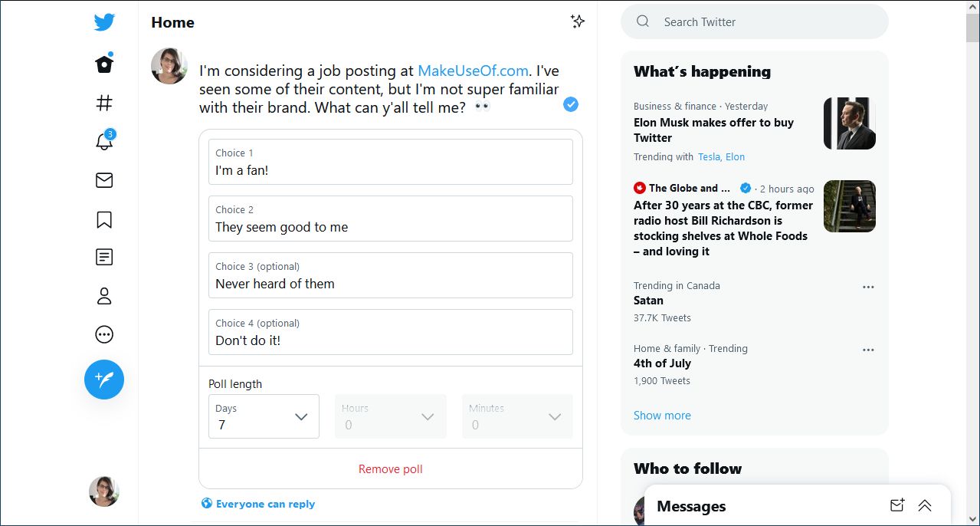
Task: Select the Explore hashtag icon
Action: pos(103,102)
